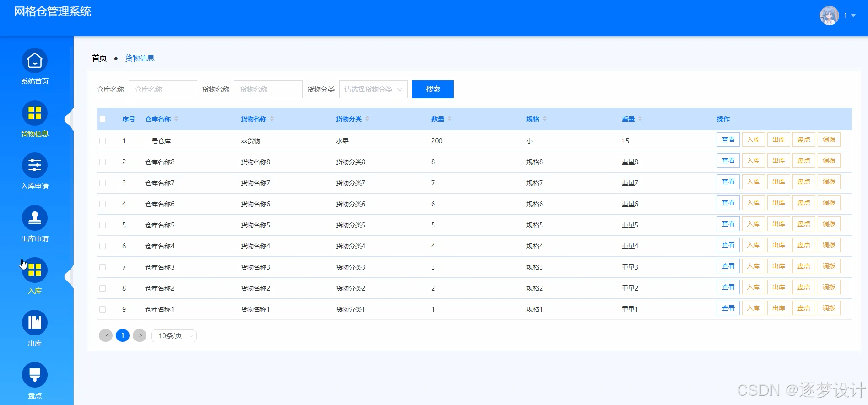868x405 pixels.
Task: Check the row for 仓库名称6
Action: click(103, 204)
